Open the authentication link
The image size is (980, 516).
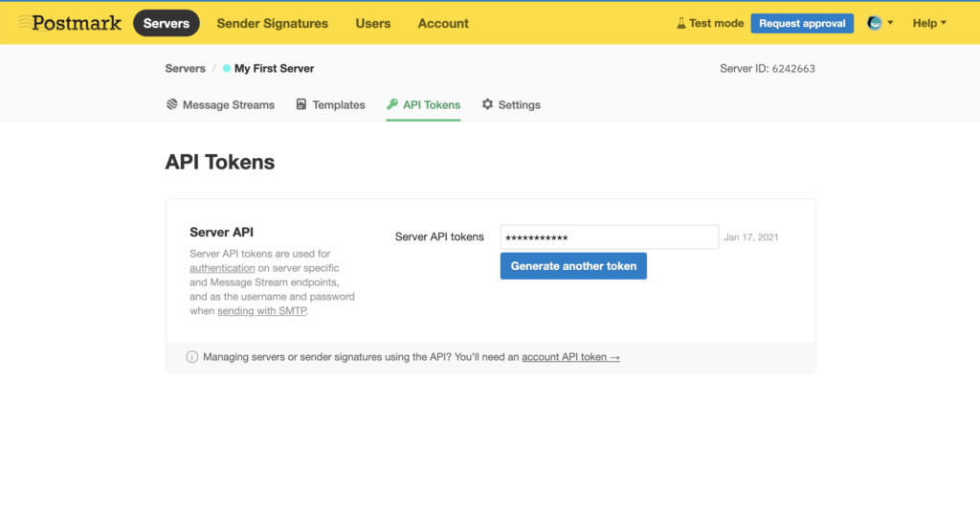coord(222,268)
